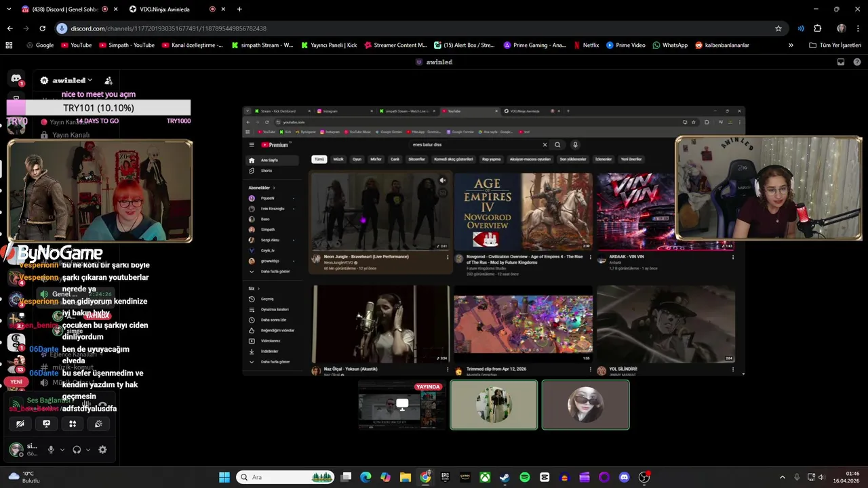The width and height of the screenshot is (868, 488).
Task: Expand headphone output options arrow
Action: pyautogui.click(x=88, y=449)
